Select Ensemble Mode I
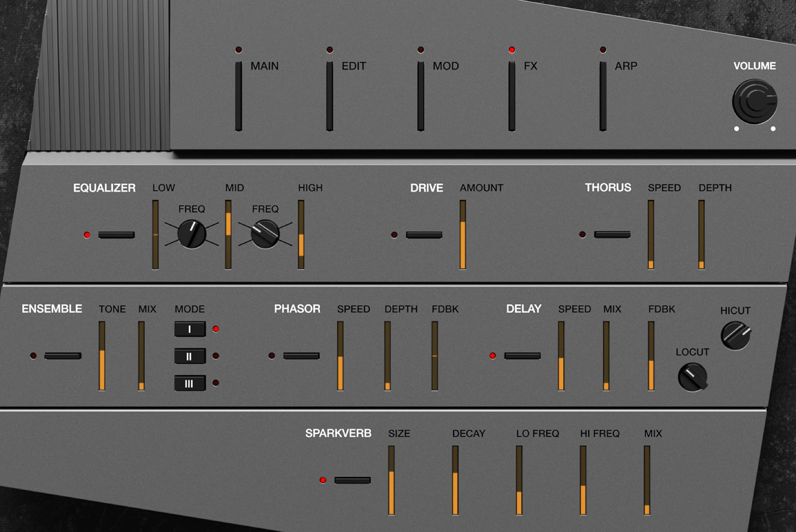The width and height of the screenshot is (796, 532). pyautogui.click(x=189, y=330)
